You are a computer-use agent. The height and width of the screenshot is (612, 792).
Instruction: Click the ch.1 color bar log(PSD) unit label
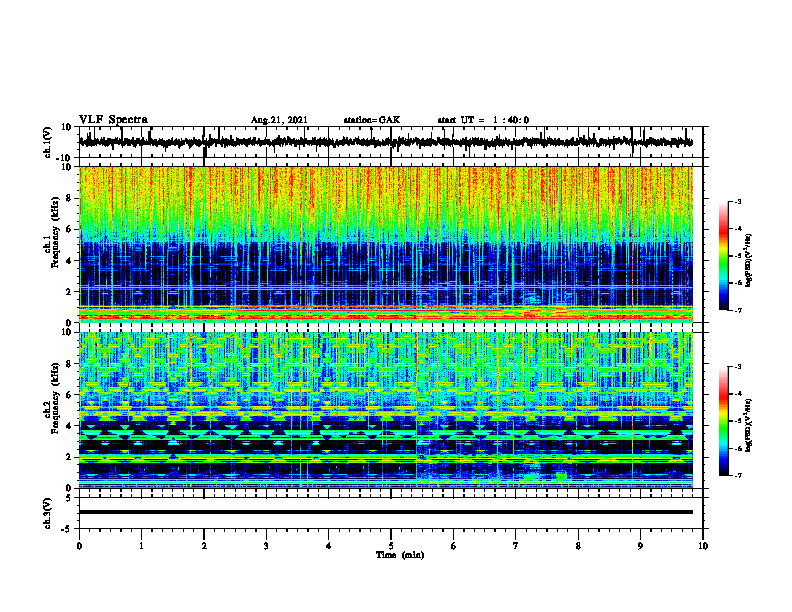click(x=749, y=260)
